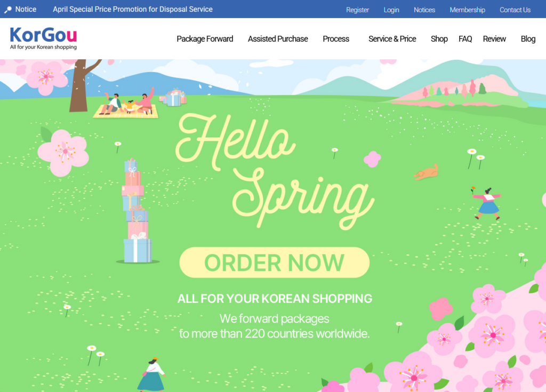
Task: Open the Package Forward menu
Action: [x=205, y=39]
